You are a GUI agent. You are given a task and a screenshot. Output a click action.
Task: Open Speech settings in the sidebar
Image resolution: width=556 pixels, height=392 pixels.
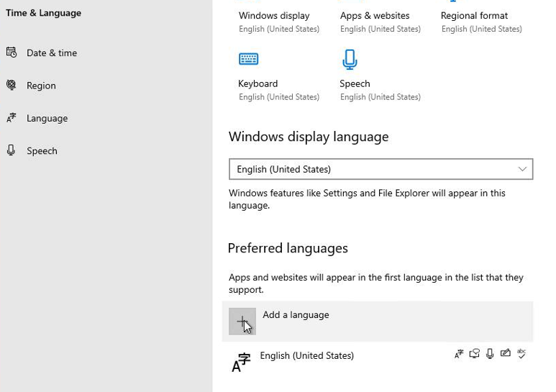coord(42,150)
